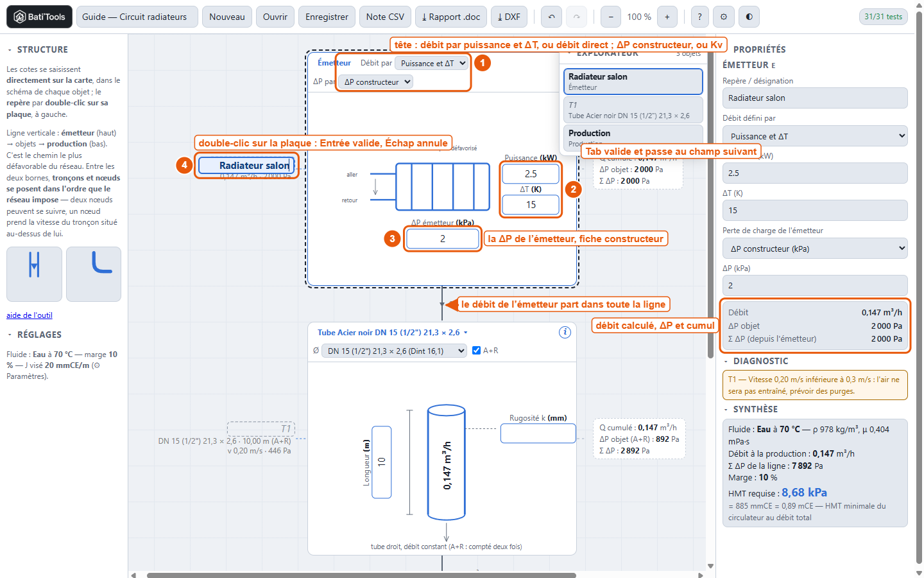Export the DXF drawing
The height and width of the screenshot is (578, 924).
(509, 17)
